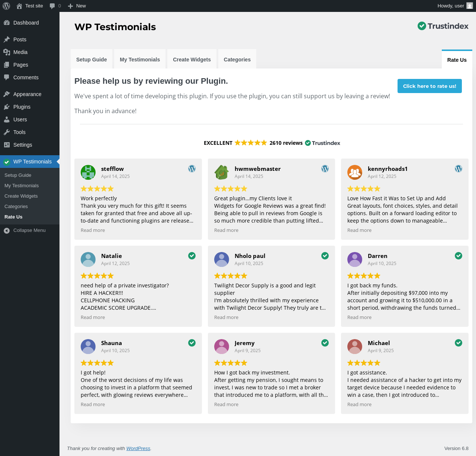Expand kennyrhoads1's review with Read more
The image size is (476, 456).
[359, 230]
